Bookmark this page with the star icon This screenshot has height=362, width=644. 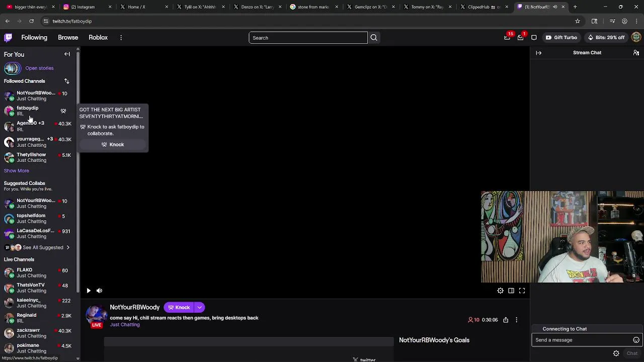tap(578, 21)
